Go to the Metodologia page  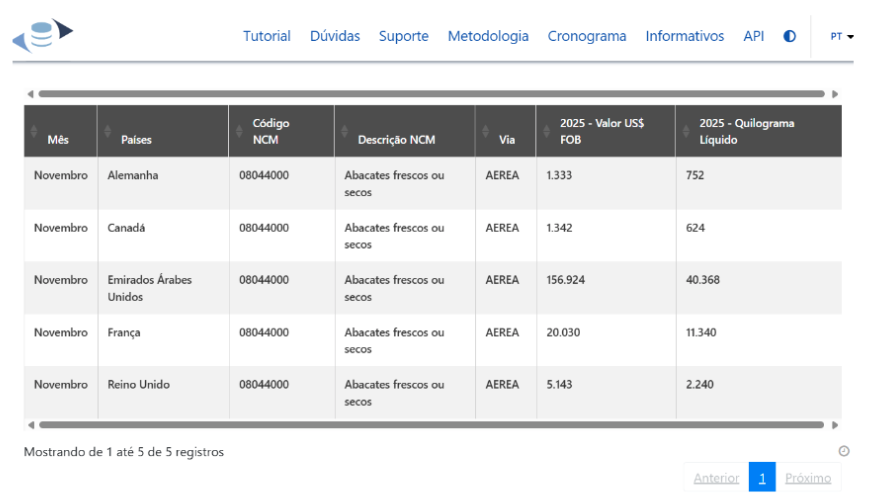[x=488, y=36]
